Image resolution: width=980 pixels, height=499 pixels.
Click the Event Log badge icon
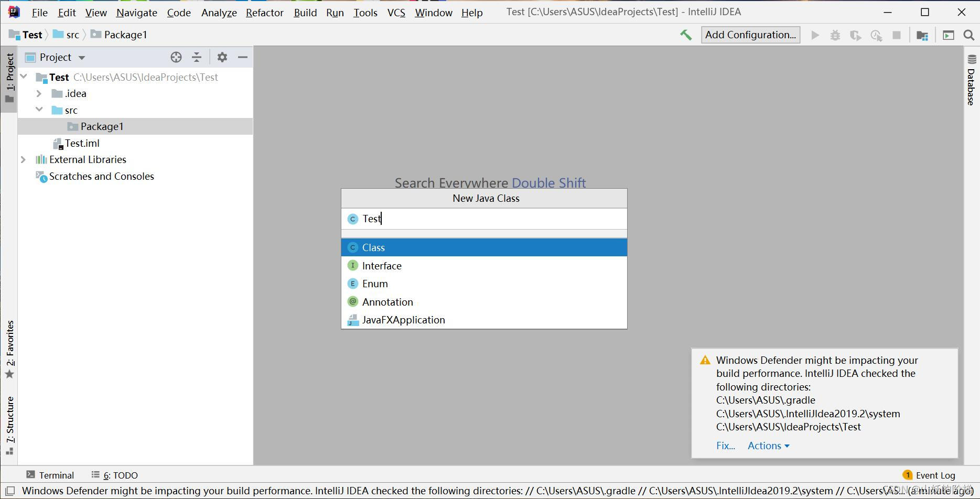907,475
